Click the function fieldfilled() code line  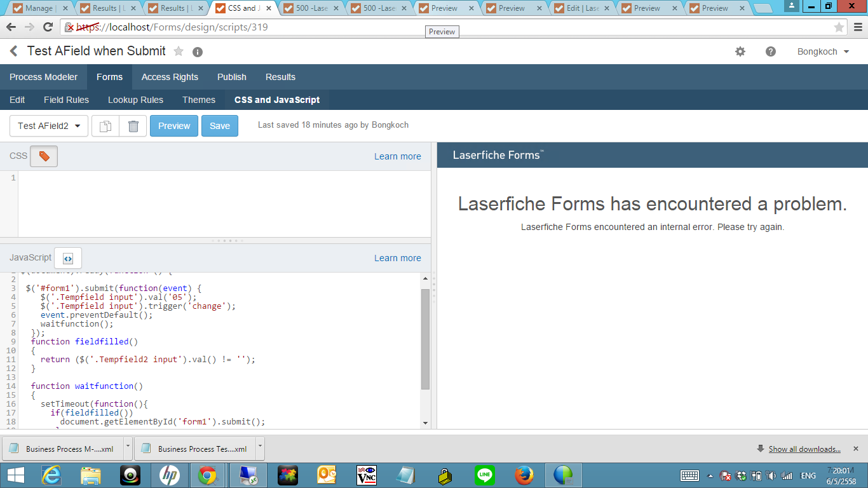[84, 341]
